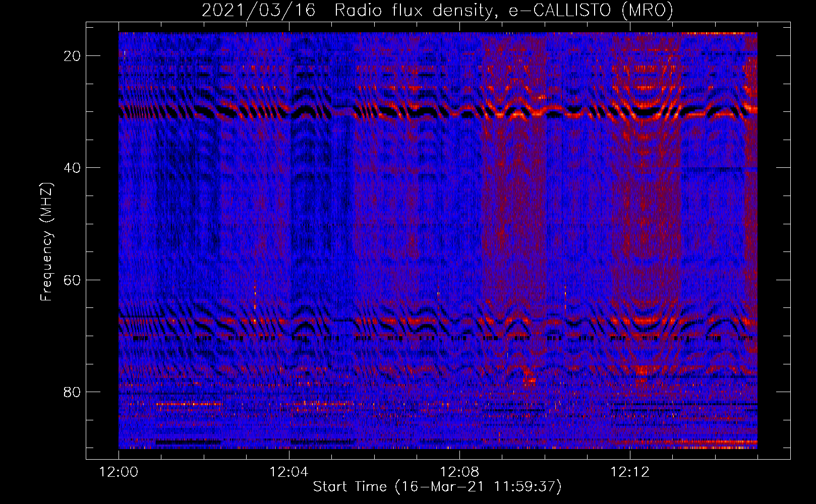Screen dimensions: 816x504
Task: Click the 12:00 time tick label
Action: (x=119, y=472)
